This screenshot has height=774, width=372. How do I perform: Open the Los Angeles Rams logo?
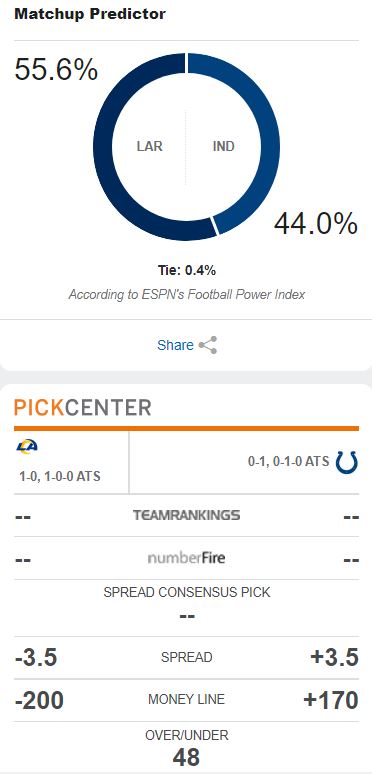[27, 447]
